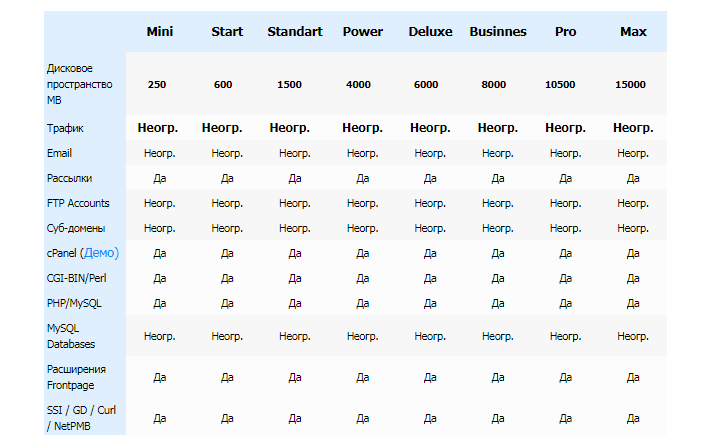The height and width of the screenshot is (435, 712).
Task: Click the MySQL Databases row label
Action: (71, 336)
